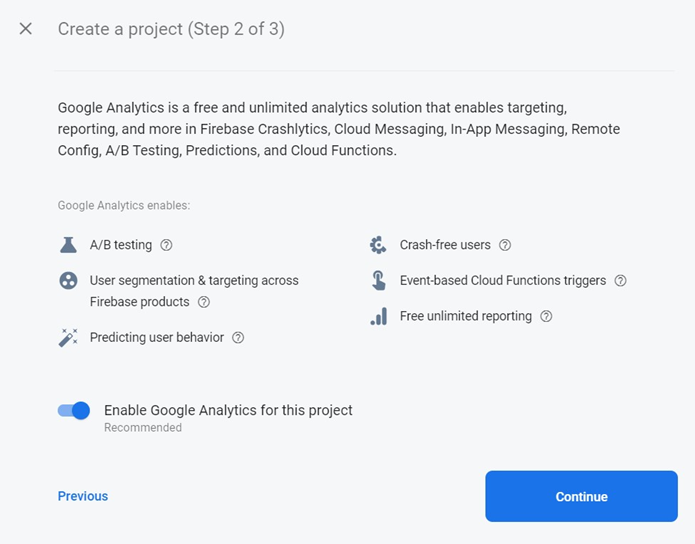Open help for Predicting user behavior
695x544 pixels.
[238, 338]
